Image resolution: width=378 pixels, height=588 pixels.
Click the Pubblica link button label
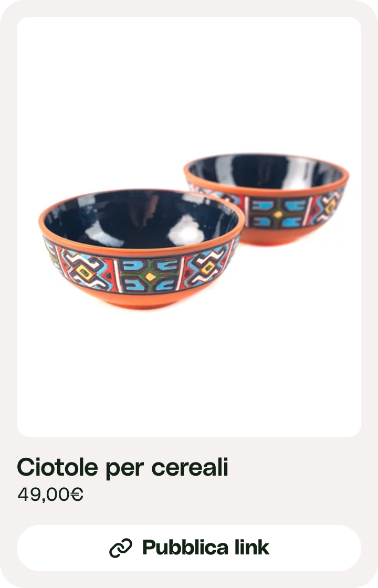205,548
